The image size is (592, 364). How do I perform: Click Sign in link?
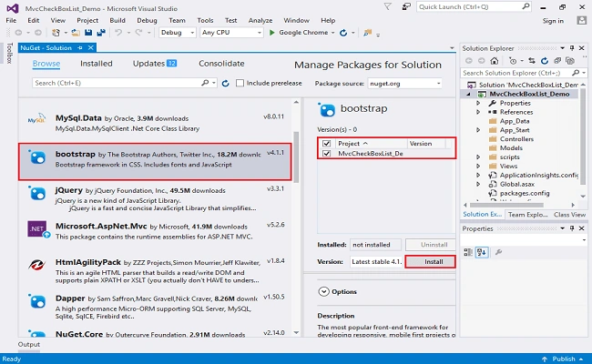(553, 21)
